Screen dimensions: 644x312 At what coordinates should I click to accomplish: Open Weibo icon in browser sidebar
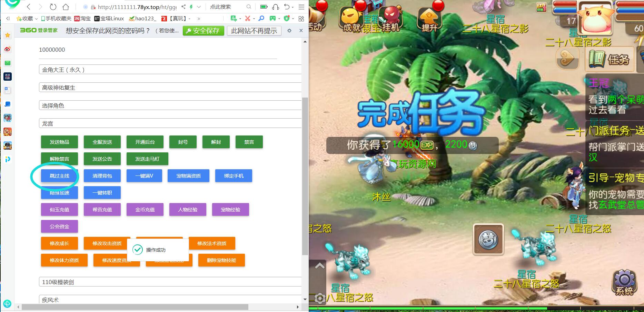pos(8,49)
